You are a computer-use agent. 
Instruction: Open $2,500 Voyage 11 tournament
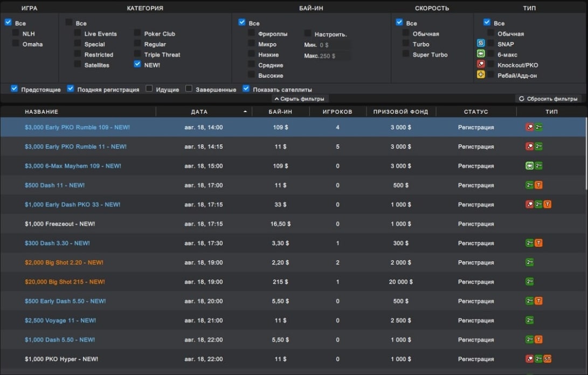[x=60, y=320]
